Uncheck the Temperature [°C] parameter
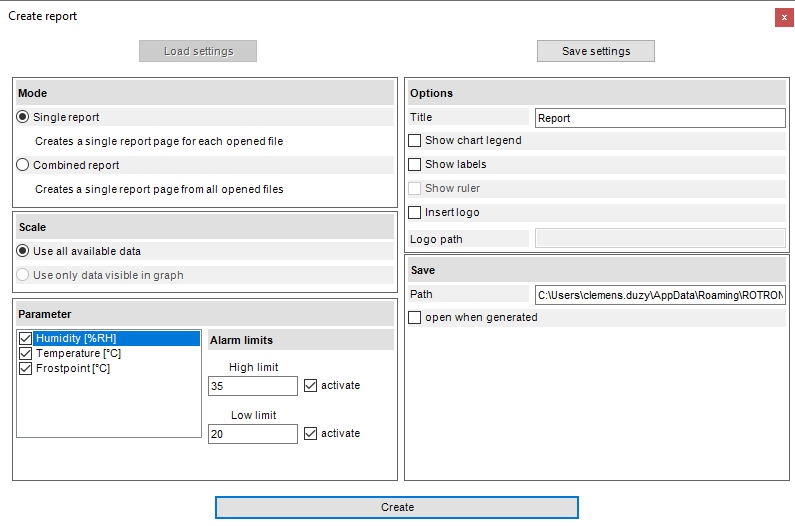 coord(26,353)
